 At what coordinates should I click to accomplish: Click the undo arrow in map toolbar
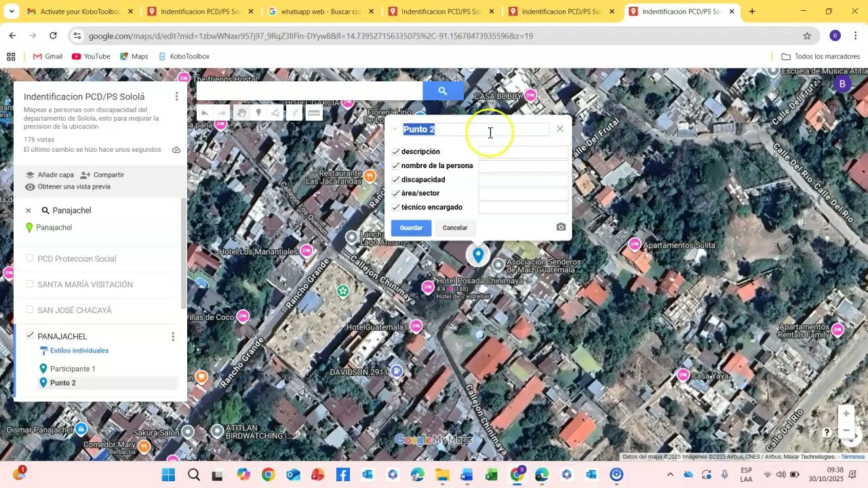click(x=204, y=113)
